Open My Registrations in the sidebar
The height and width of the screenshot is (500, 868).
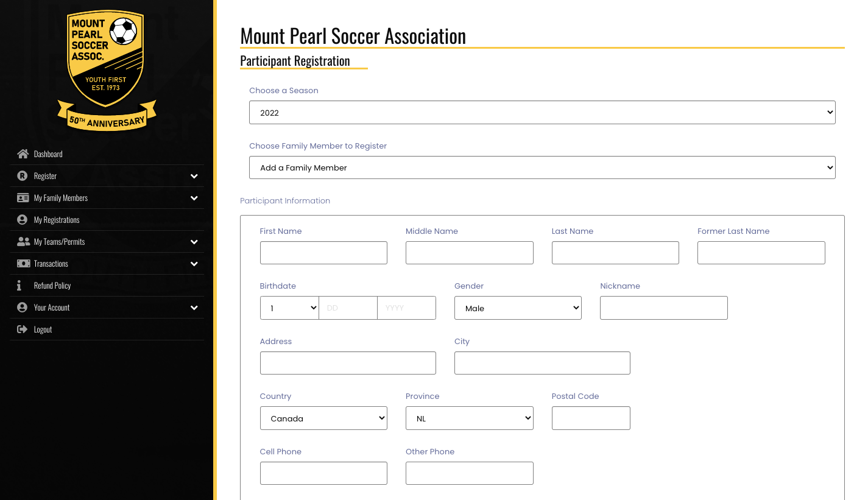click(x=107, y=220)
